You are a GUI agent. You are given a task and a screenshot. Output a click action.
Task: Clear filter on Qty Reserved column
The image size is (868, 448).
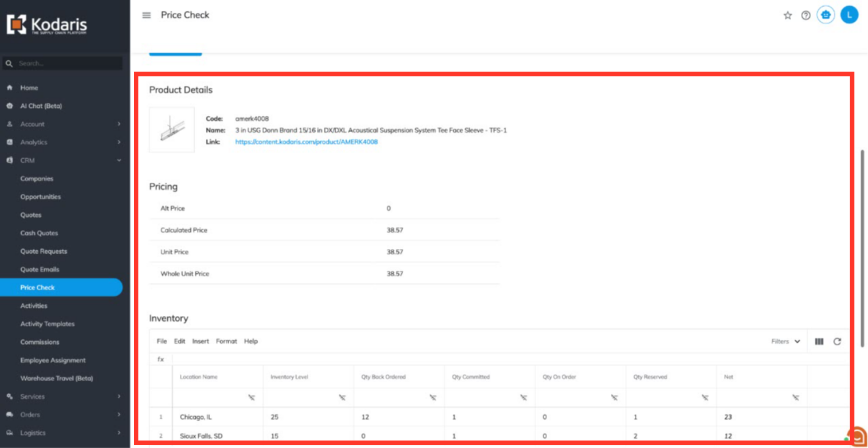point(705,397)
